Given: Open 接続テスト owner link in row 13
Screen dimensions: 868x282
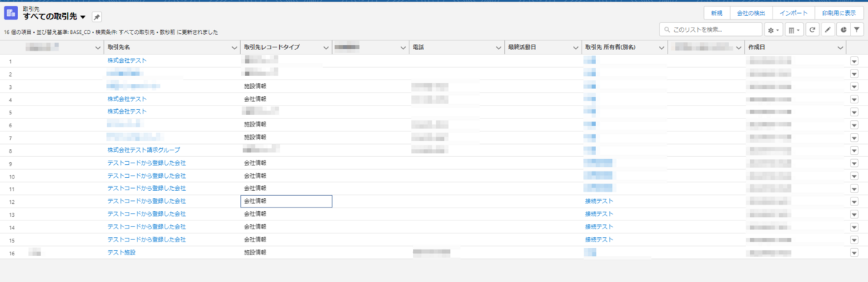Looking at the screenshot, I should tap(599, 214).
